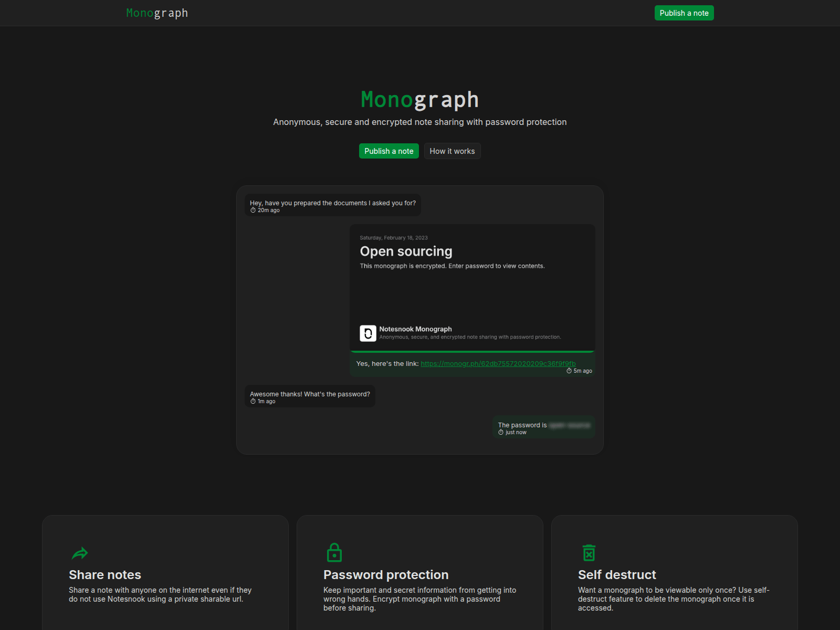This screenshot has width=840, height=630.
Task: Click the Monograph logo in the header
Action: click(157, 13)
